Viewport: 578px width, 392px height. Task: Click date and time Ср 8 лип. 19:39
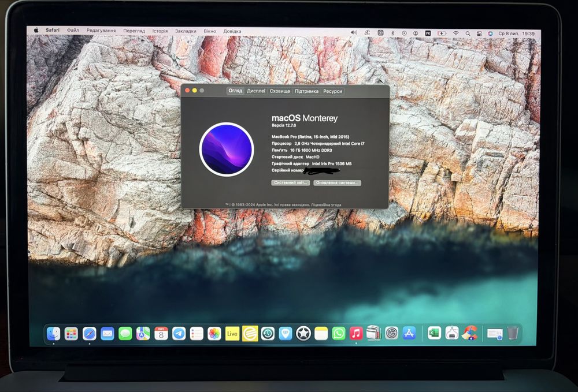click(x=516, y=33)
